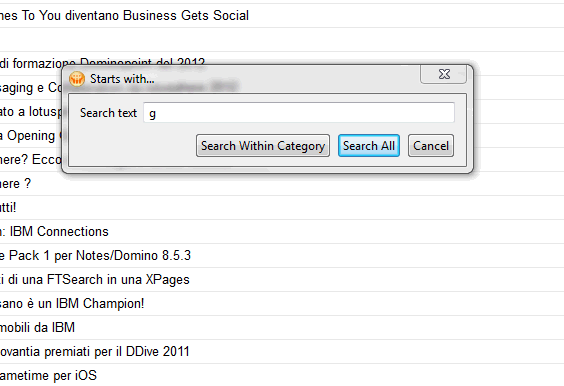Select row containing 'ere? Ecco'
This screenshot has height=386, width=564.
click(x=31, y=159)
